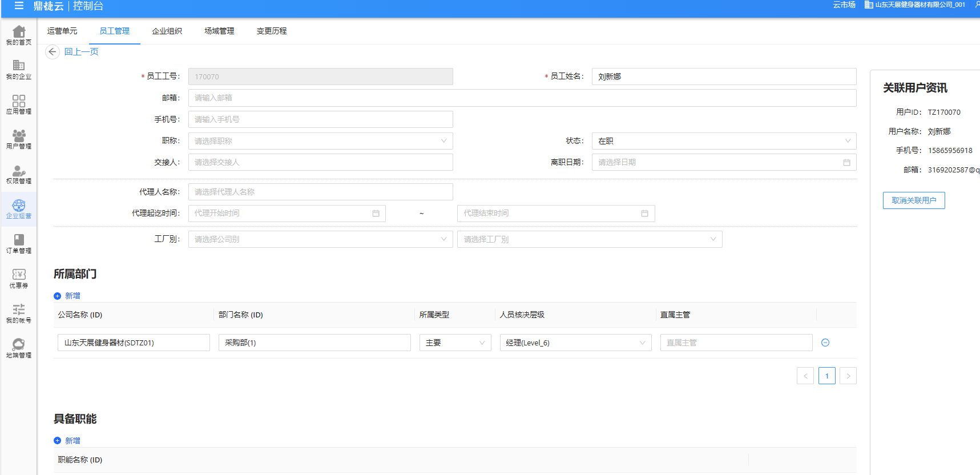Remove the 采购部 department row
The width and height of the screenshot is (980, 475).
825,343
